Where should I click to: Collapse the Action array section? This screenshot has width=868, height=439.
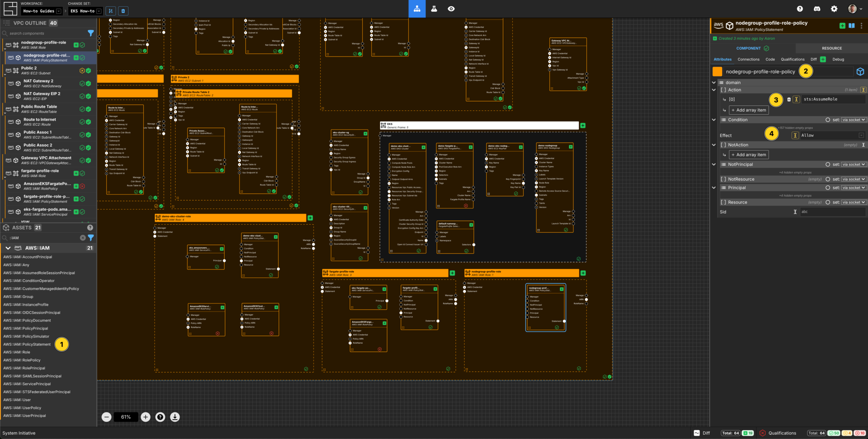pos(714,90)
